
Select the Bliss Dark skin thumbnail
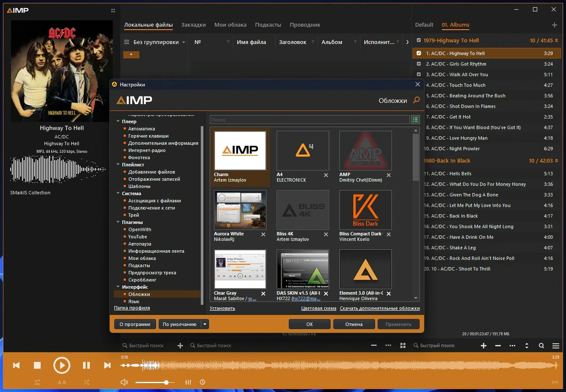pyautogui.click(x=366, y=210)
